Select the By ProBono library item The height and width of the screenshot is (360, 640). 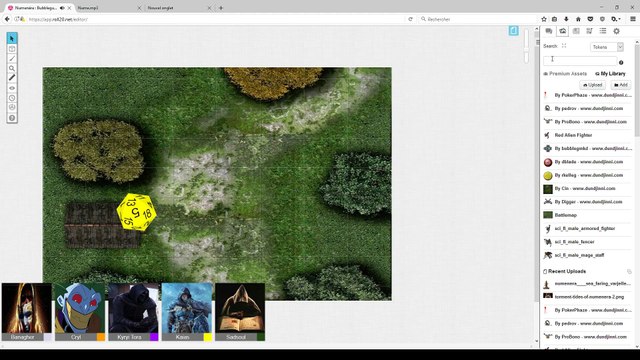[x=587, y=122]
